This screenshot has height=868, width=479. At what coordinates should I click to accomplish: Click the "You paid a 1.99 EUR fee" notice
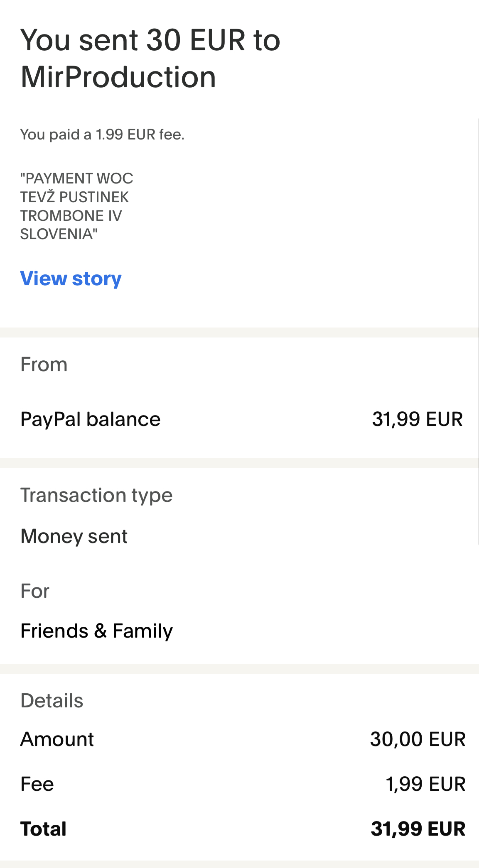click(102, 134)
